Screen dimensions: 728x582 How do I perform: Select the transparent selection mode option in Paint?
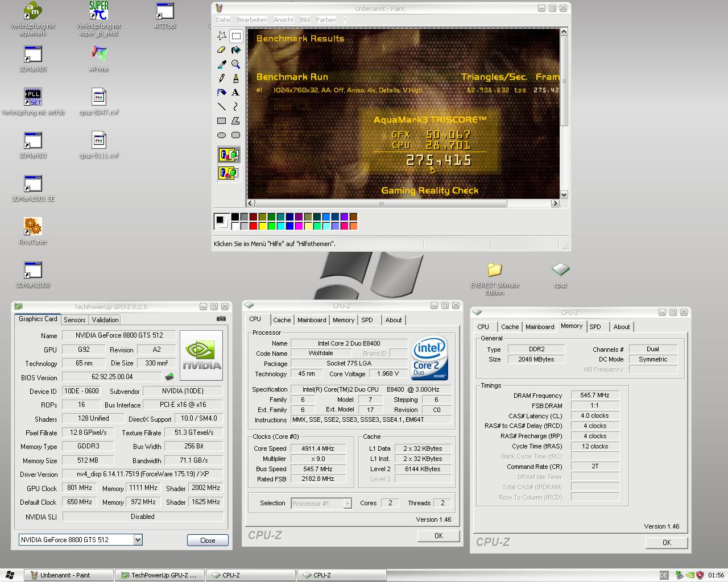(x=229, y=172)
